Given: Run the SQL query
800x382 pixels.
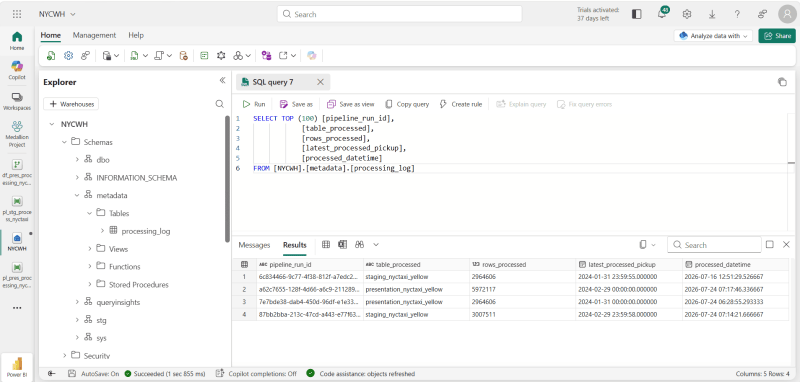Looking at the screenshot, I should coord(254,104).
